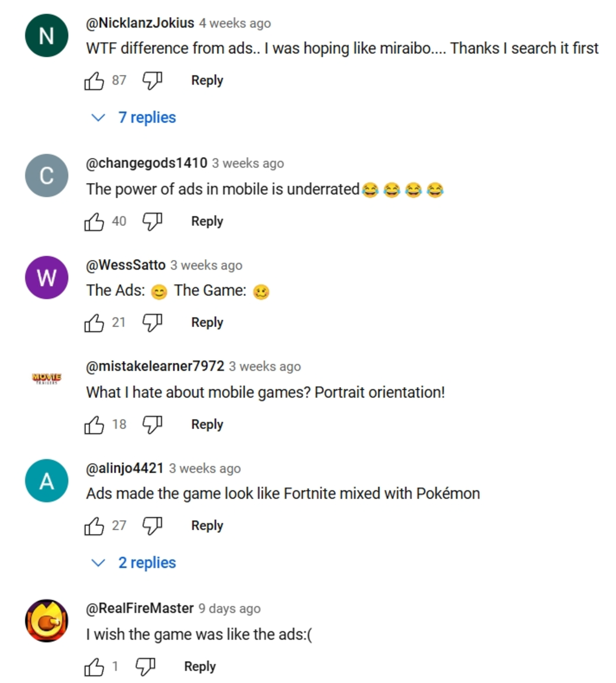This screenshot has width=616, height=683.
Task: Dislike the @changegods1410 comment
Action: tap(152, 221)
